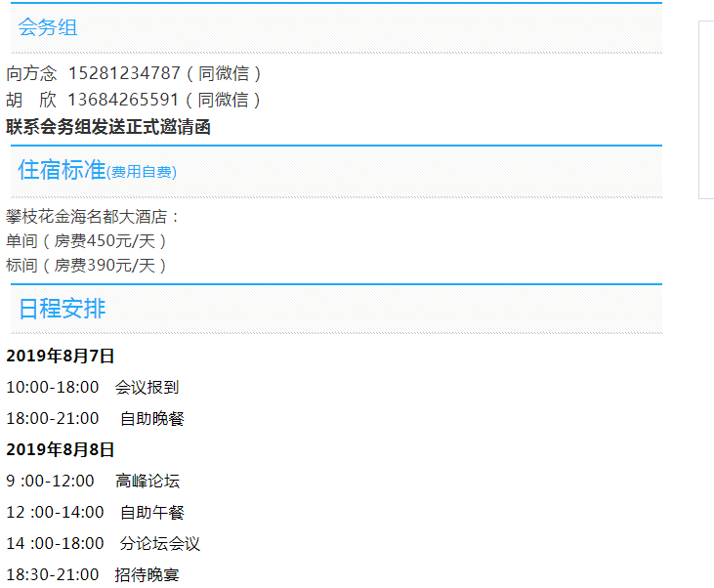Click the 标间 390元/天 room rate line
This screenshot has width=714, height=588.
tap(87, 265)
